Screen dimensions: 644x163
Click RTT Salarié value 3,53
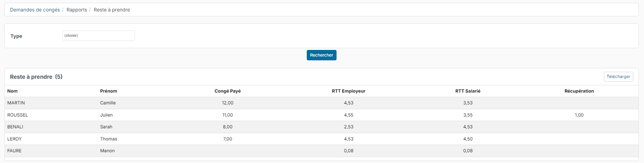point(468,103)
